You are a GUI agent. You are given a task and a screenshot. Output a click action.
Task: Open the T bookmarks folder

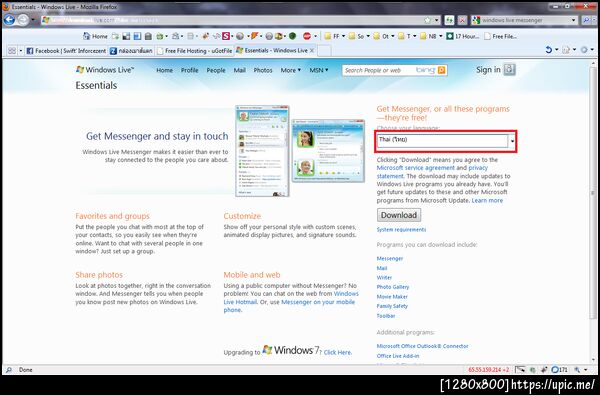coord(407,36)
